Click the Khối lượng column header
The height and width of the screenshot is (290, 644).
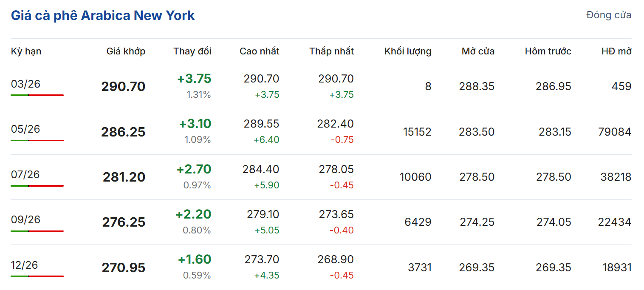click(408, 51)
